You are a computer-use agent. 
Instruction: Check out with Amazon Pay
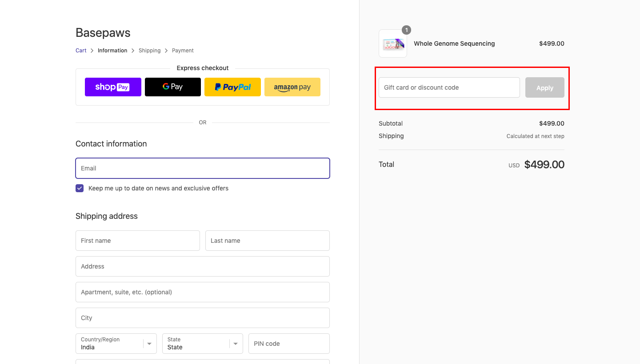(292, 87)
